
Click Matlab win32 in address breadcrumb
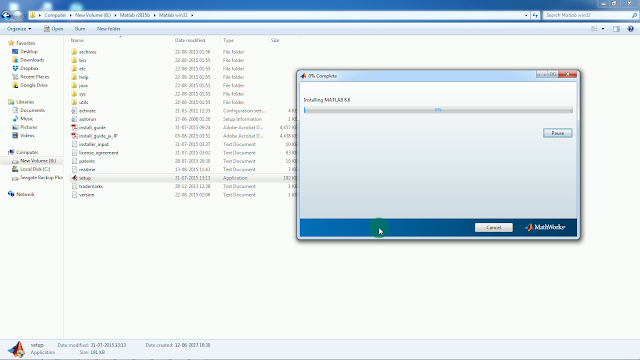tap(173, 15)
